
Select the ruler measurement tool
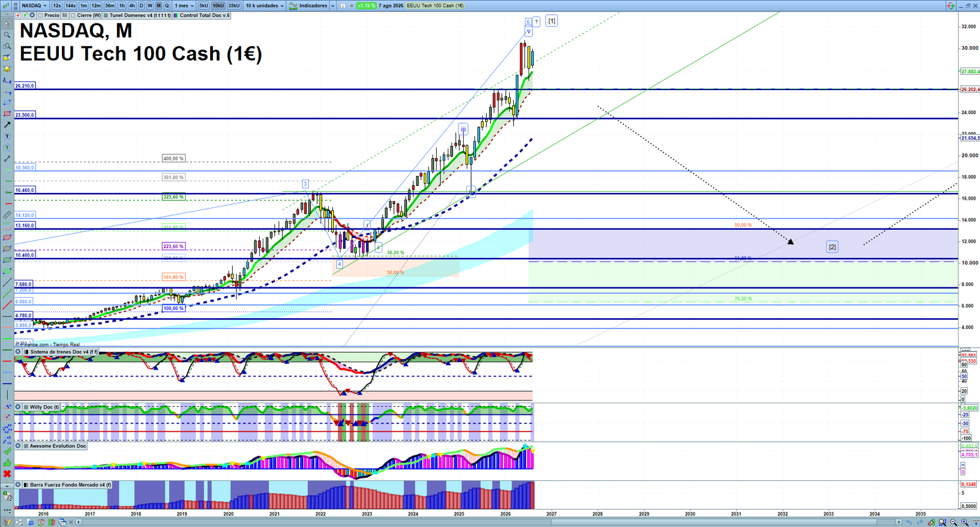pos(7,215)
